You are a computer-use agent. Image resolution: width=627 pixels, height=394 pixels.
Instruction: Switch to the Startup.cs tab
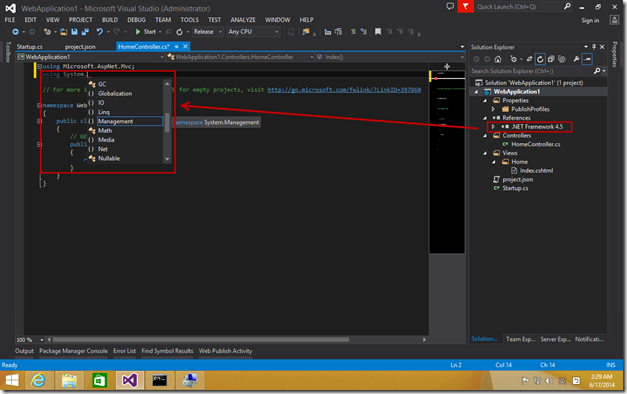30,46
